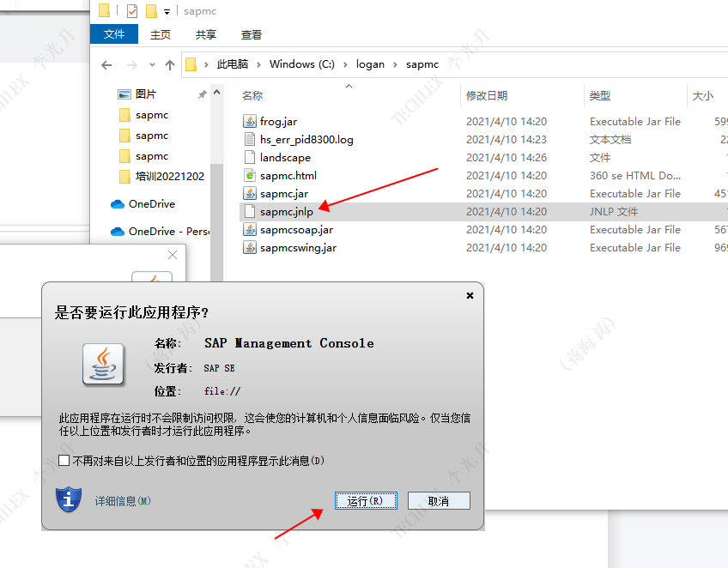728x568 pixels.
Task: Click the Run (运行) button in Java dialog
Action: (366, 501)
